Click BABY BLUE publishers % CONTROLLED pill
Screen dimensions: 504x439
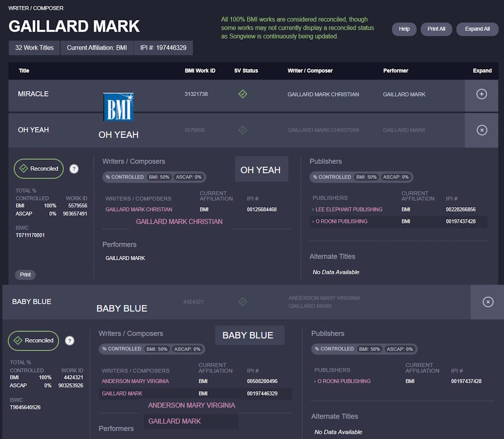click(x=364, y=349)
